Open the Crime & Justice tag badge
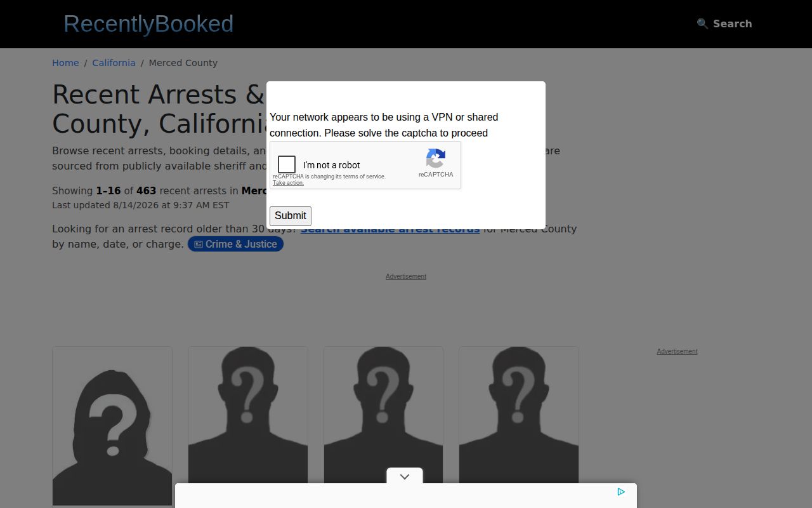The image size is (812, 508). click(235, 244)
